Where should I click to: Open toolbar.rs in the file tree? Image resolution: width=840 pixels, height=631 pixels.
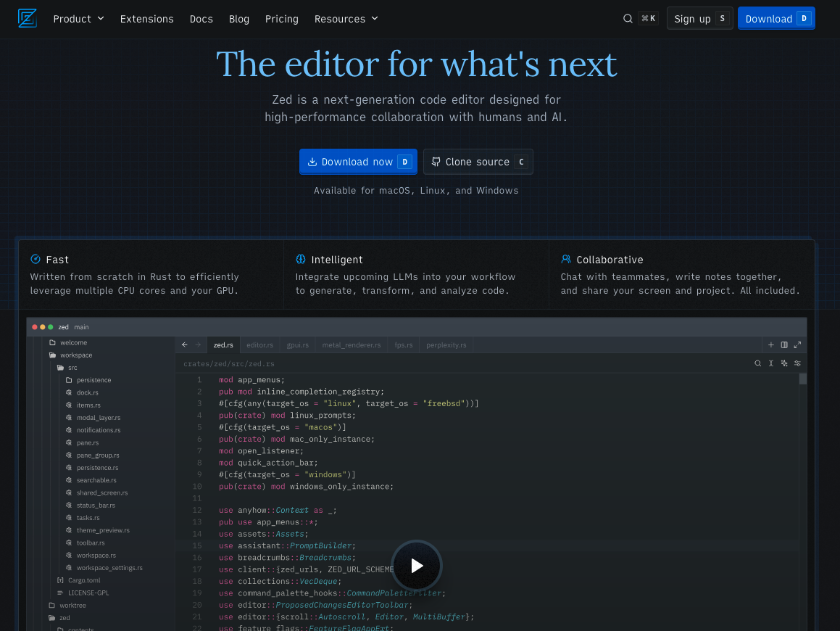pyautogui.click(x=91, y=543)
